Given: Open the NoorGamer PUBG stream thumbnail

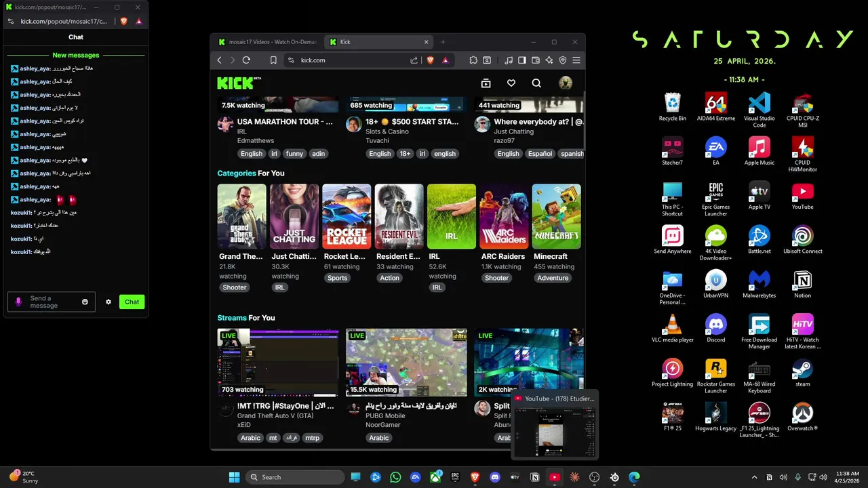Looking at the screenshot, I should click(406, 363).
